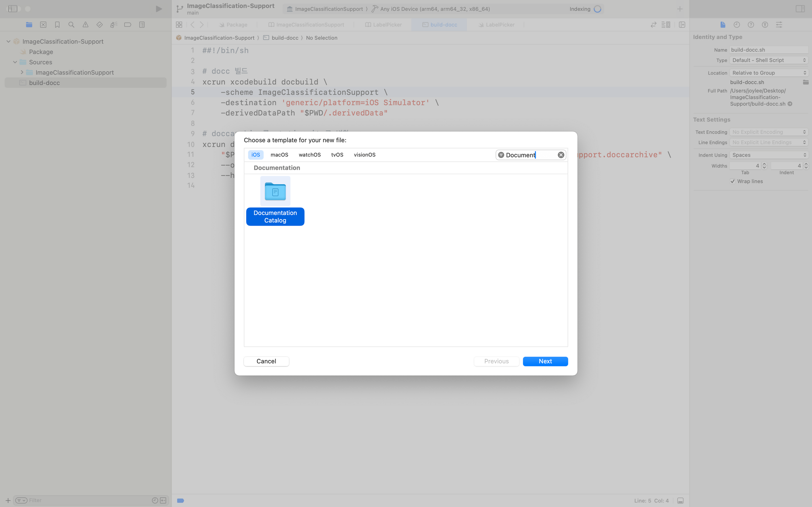
Task: Open the Issue navigator warning icon
Action: point(85,25)
